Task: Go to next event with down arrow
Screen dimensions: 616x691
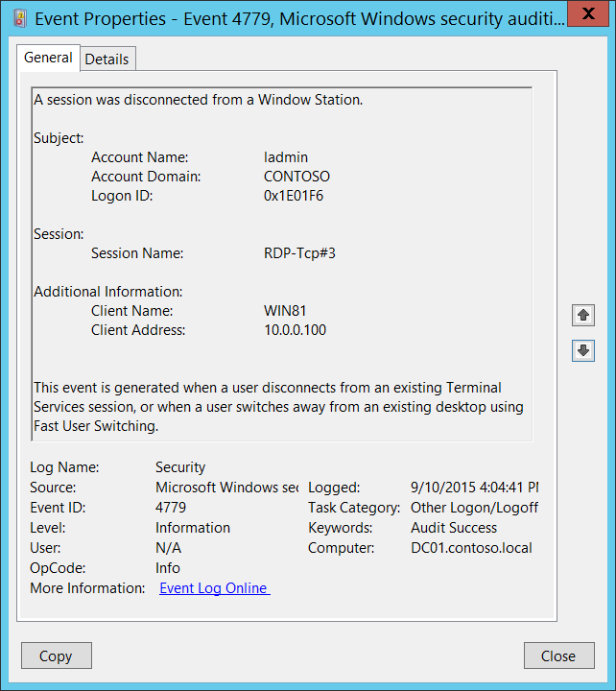Action: pos(582,351)
